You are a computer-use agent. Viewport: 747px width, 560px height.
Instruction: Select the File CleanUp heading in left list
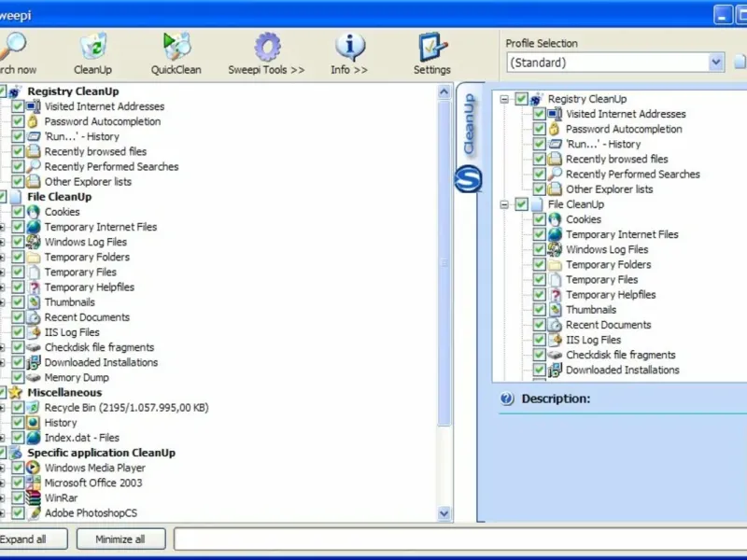(x=59, y=197)
